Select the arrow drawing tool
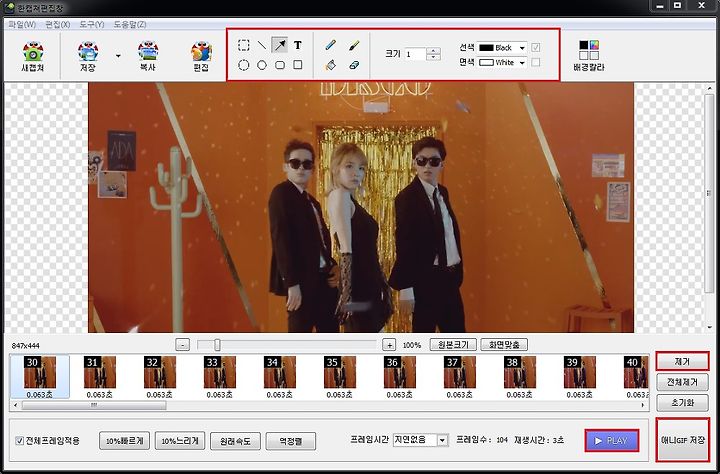Image resolution: width=720 pixels, height=474 pixels. (280, 45)
